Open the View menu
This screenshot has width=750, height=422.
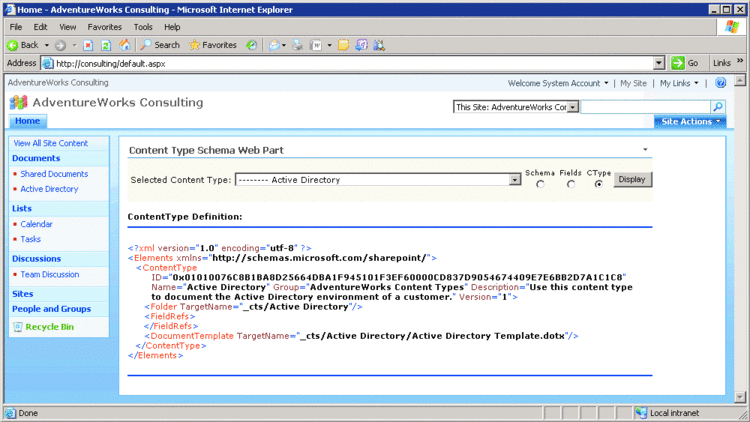[x=67, y=27]
